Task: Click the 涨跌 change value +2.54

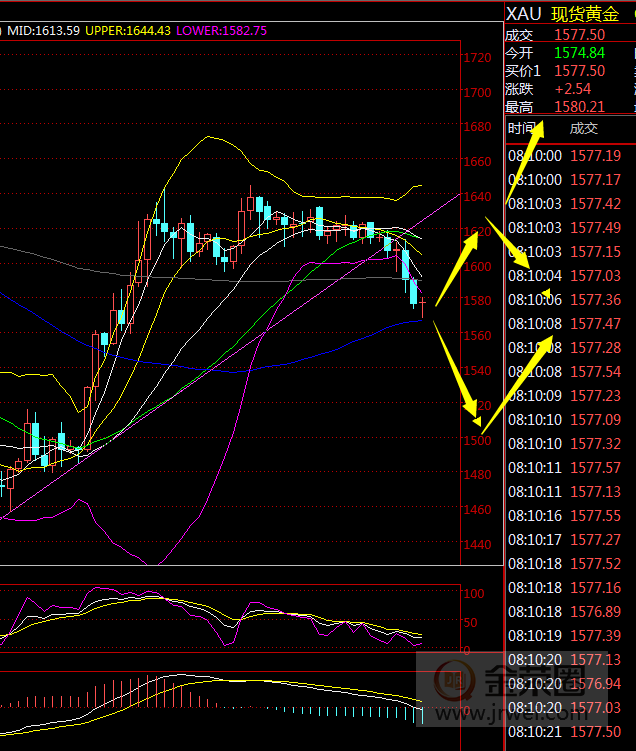Action: click(574, 89)
